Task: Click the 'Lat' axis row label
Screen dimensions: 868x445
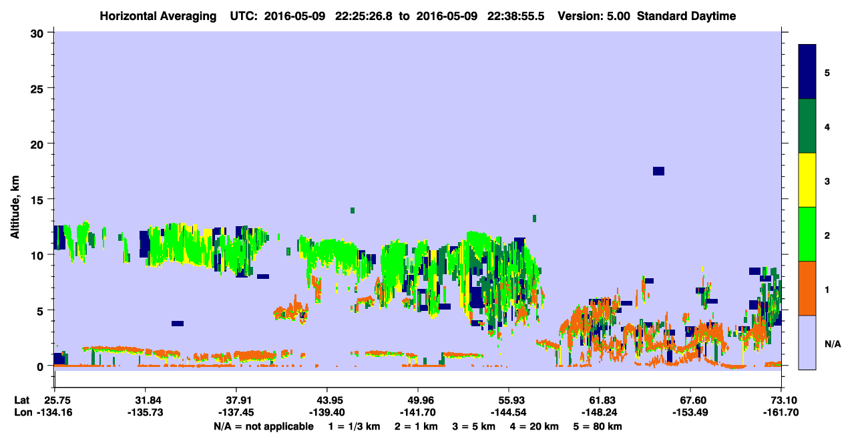Action: pos(22,400)
